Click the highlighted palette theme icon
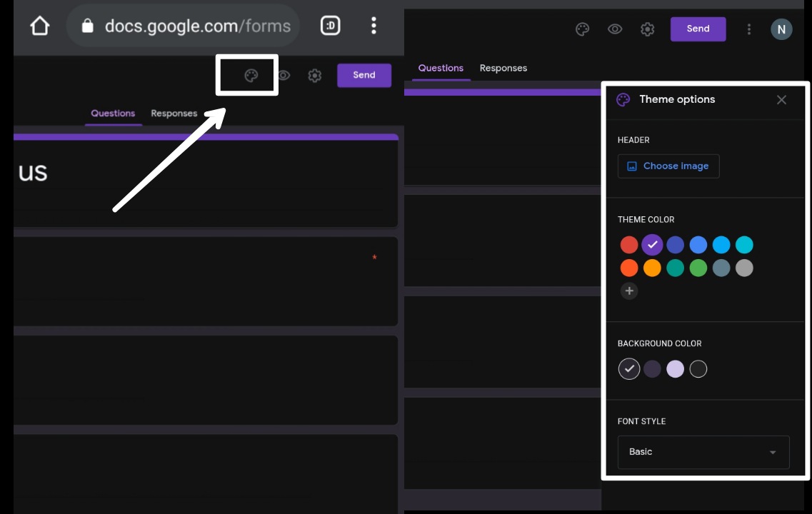This screenshot has width=812, height=514. point(251,76)
